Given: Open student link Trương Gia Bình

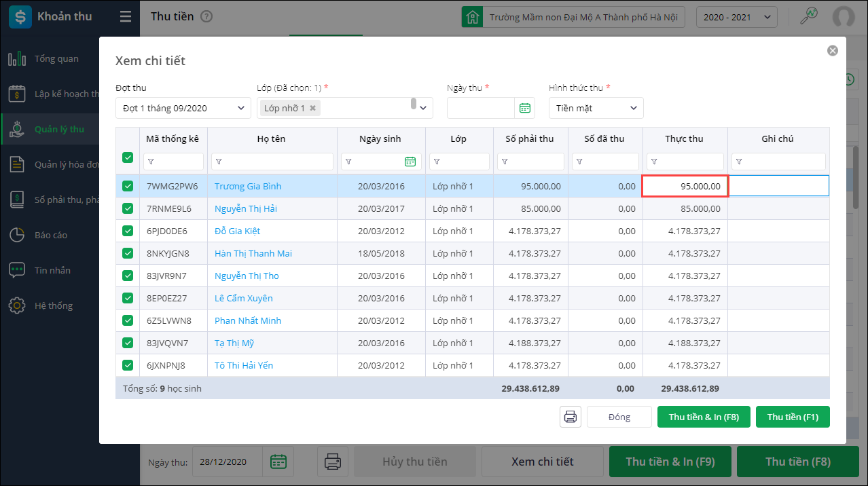Looking at the screenshot, I should 248,186.
